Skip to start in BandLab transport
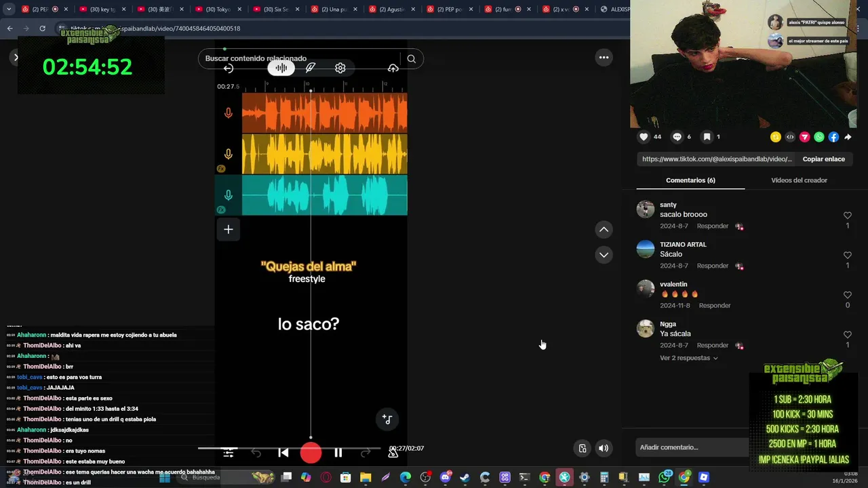The width and height of the screenshot is (868, 488). [283, 453]
